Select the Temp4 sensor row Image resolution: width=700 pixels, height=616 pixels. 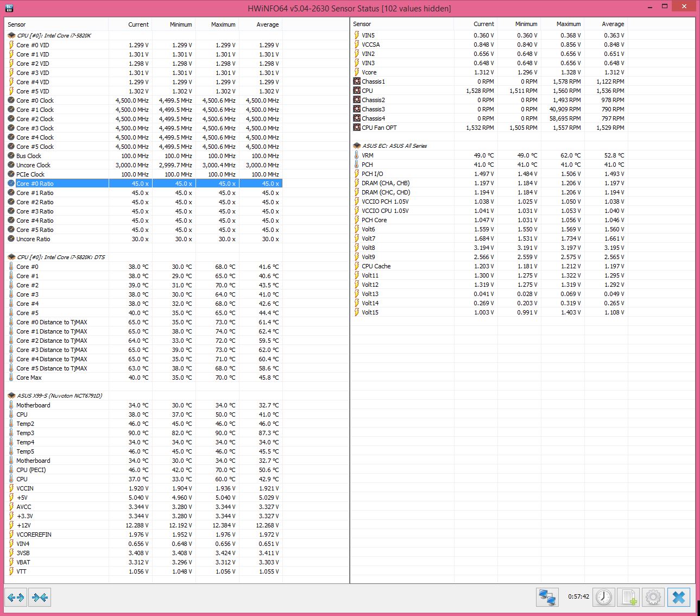144,442
